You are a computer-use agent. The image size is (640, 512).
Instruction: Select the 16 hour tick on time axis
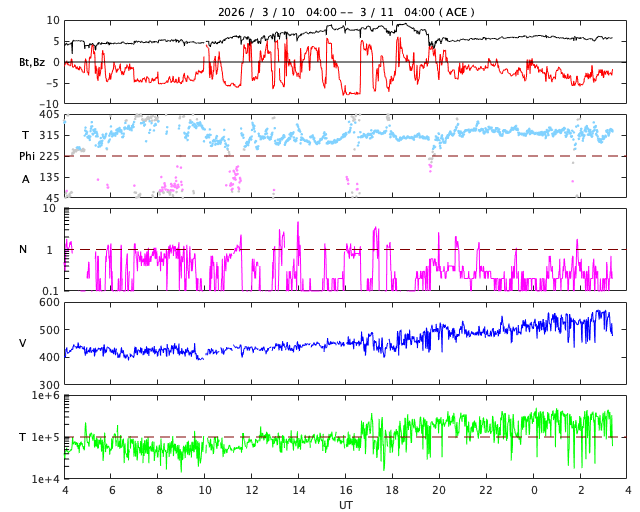point(346,491)
